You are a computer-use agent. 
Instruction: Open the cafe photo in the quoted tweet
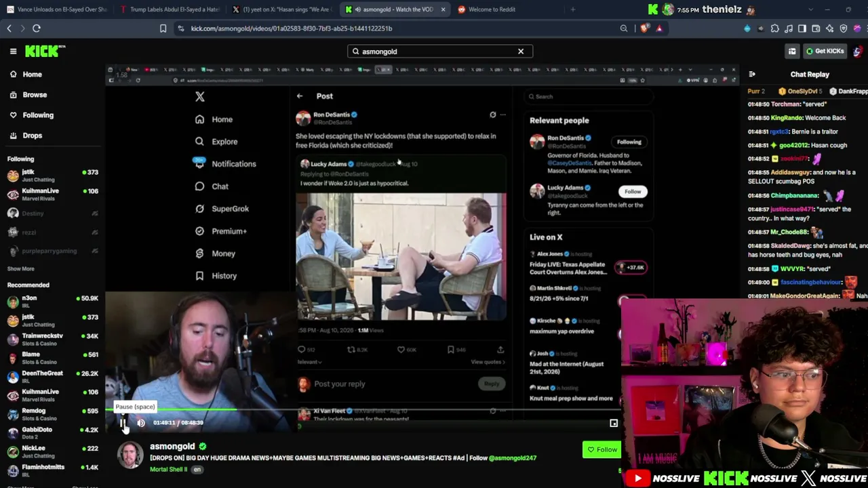tap(401, 256)
